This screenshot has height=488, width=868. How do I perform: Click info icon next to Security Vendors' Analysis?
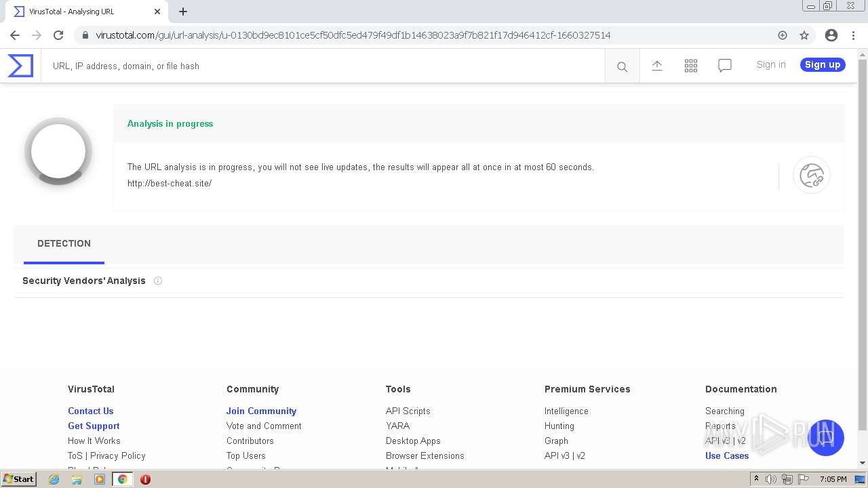[x=158, y=281]
